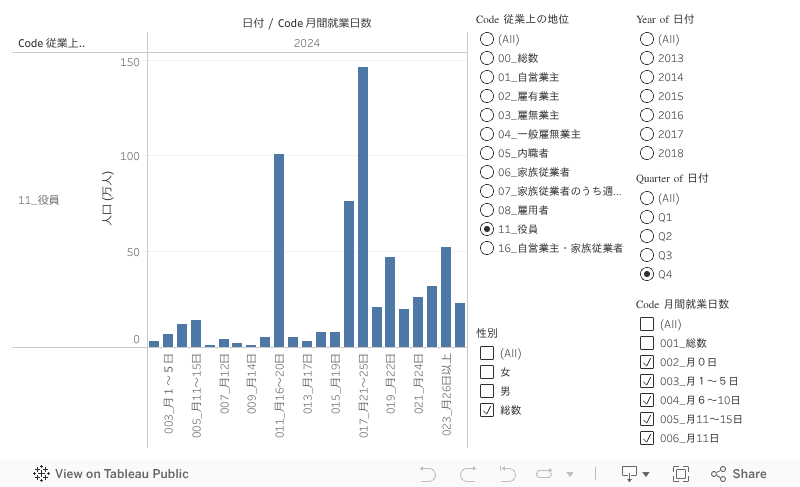Choose quarter Q1
Image resolution: width=800 pixels, height=487 pixels.
point(646,217)
